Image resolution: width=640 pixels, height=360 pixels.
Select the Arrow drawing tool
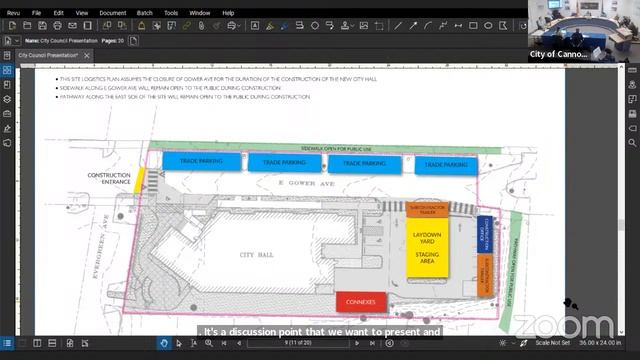(413, 26)
